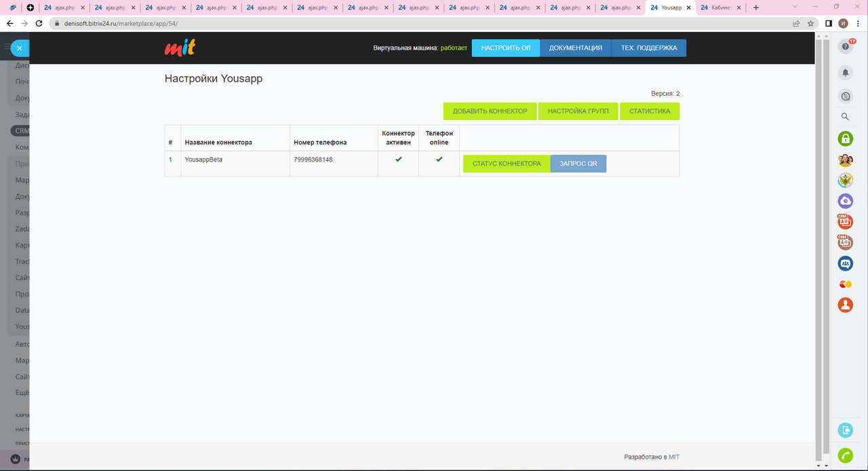The height and width of the screenshot is (471, 868).
Task: Open НАСТРОЙКА ГРУПП
Action: pyautogui.click(x=578, y=111)
